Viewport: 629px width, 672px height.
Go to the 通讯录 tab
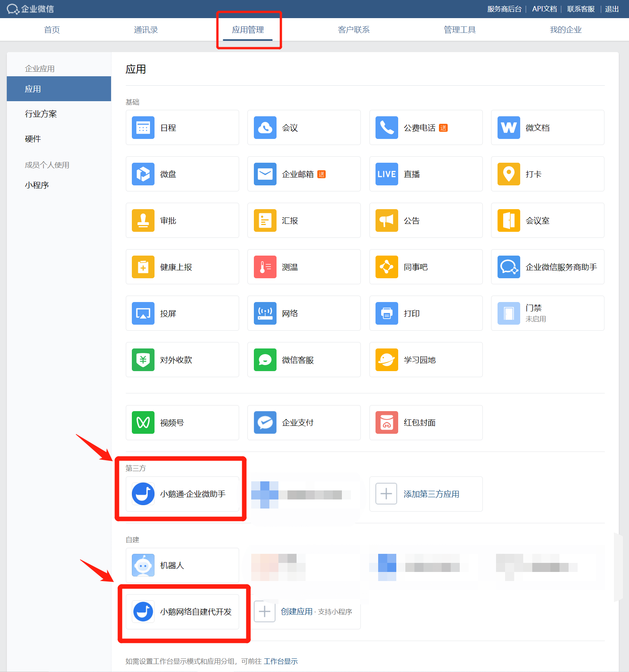(146, 30)
